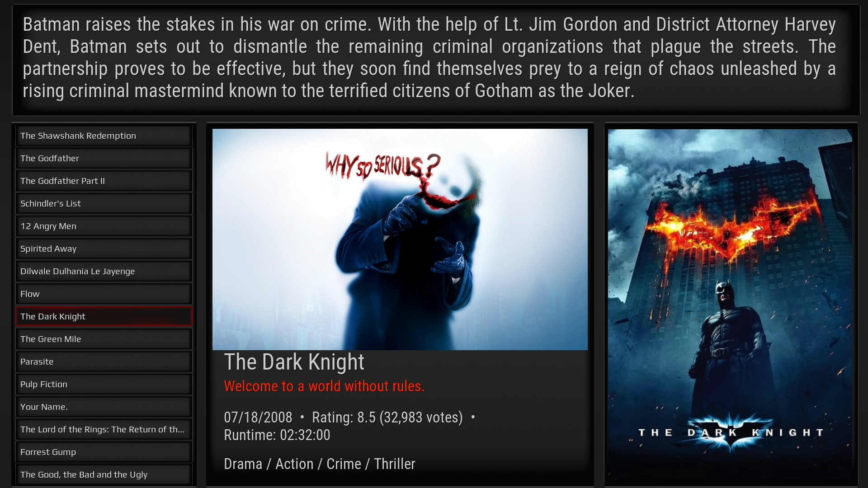Select The Green Mile

[x=104, y=339]
